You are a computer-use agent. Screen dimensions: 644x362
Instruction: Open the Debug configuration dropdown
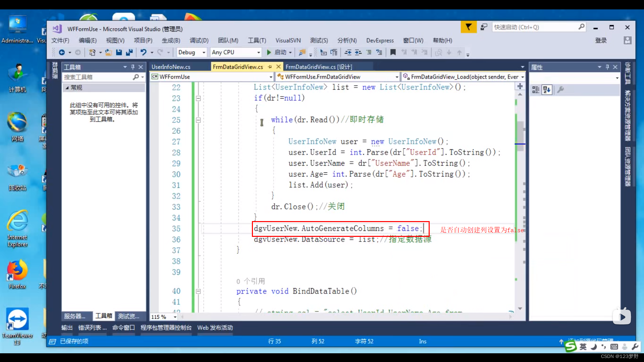192,52
